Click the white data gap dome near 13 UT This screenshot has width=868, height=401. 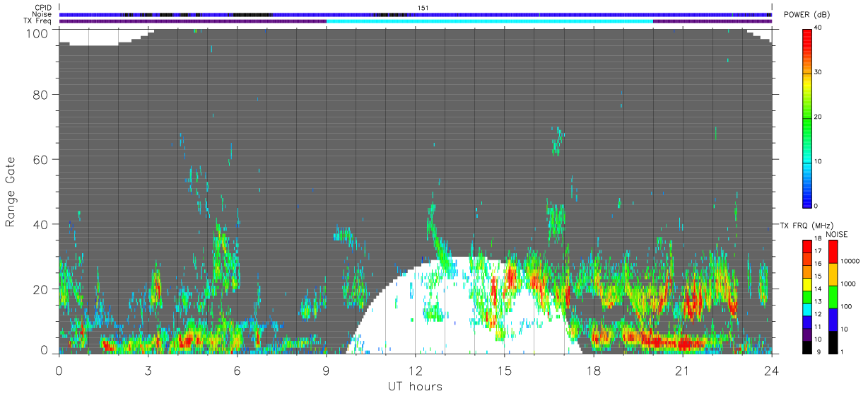point(463,304)
